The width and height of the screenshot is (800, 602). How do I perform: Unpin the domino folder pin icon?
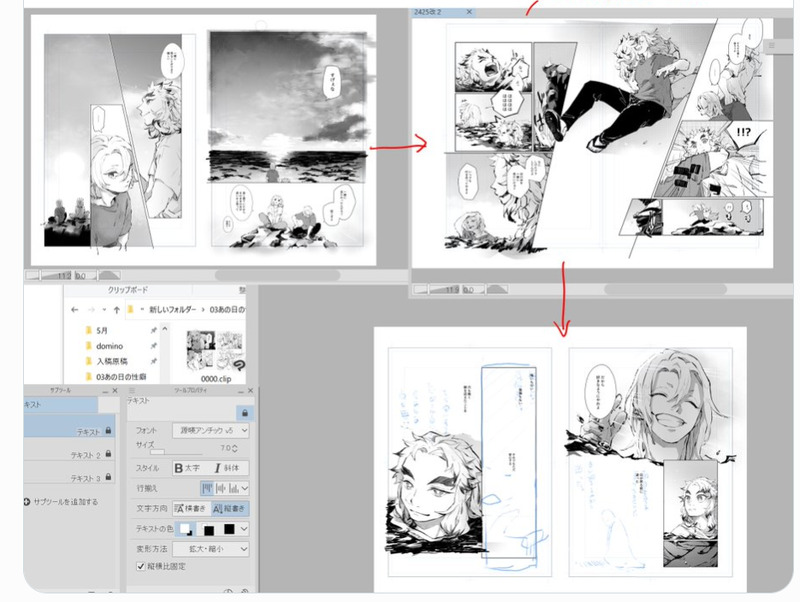(153, 346)
